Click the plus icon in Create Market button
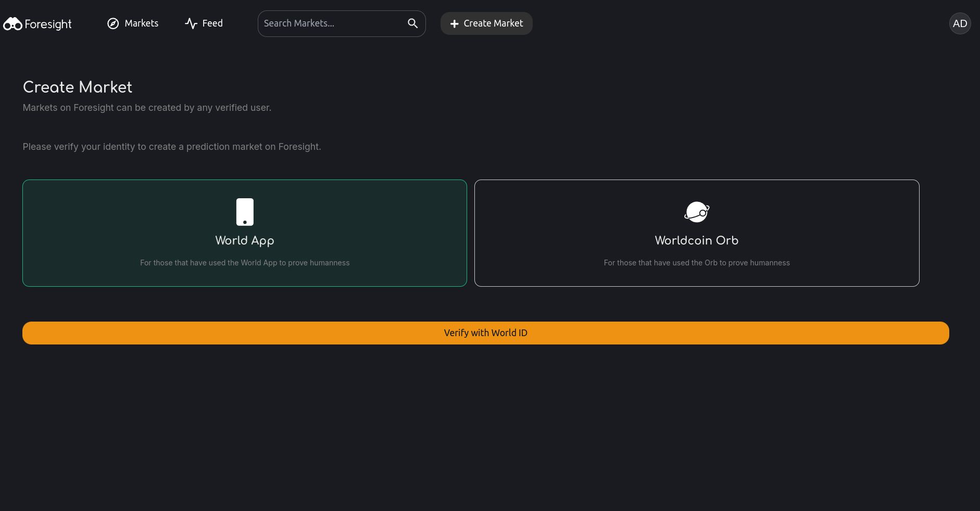 click(454, 24)
